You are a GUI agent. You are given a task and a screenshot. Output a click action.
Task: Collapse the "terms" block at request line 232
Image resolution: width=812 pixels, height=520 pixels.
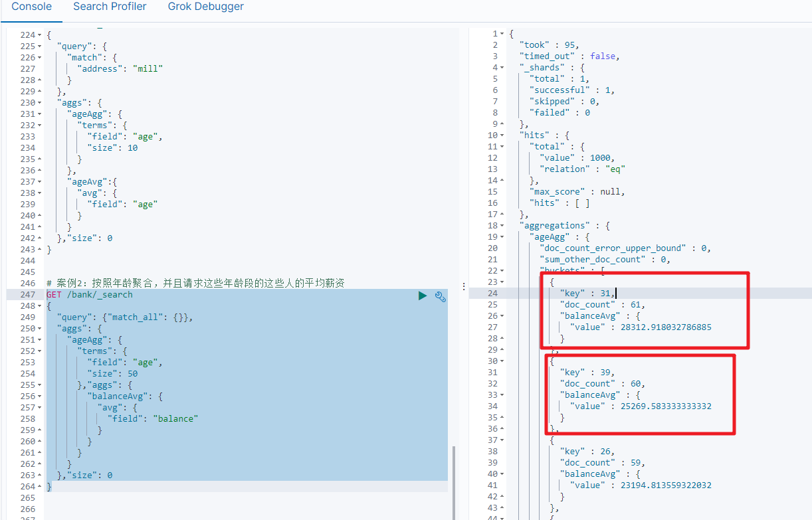pos(39,125)
